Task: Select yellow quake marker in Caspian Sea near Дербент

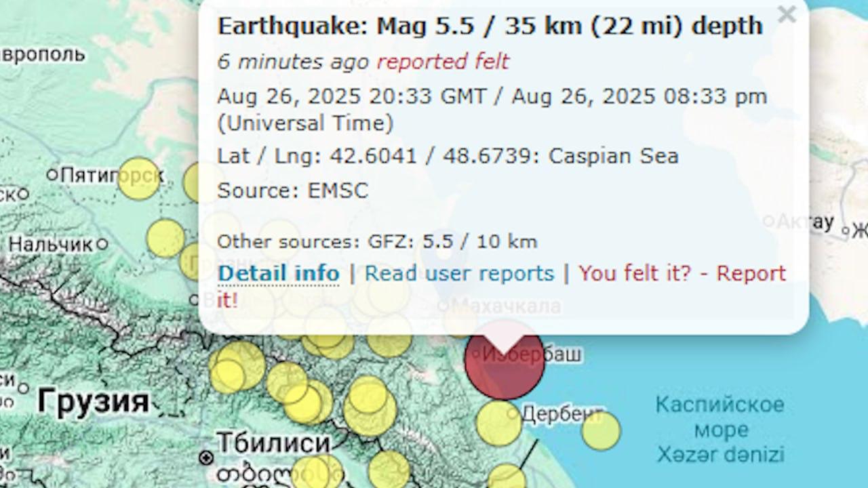Action: (x=601, y=430)
